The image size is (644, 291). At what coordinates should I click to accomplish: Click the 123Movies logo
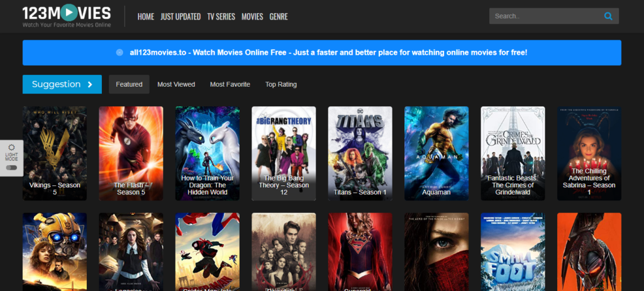point(67,16)
